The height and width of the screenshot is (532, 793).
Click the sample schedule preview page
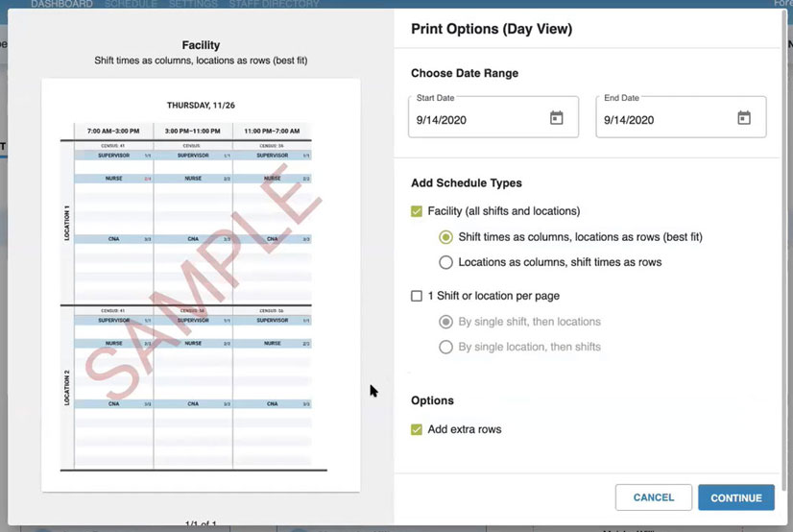[201, 284]
